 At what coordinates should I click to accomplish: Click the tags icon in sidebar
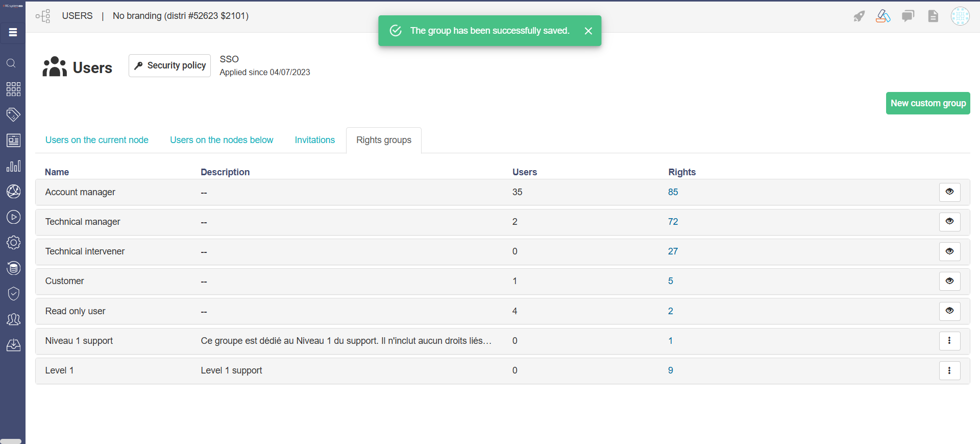tap(13, 114)
